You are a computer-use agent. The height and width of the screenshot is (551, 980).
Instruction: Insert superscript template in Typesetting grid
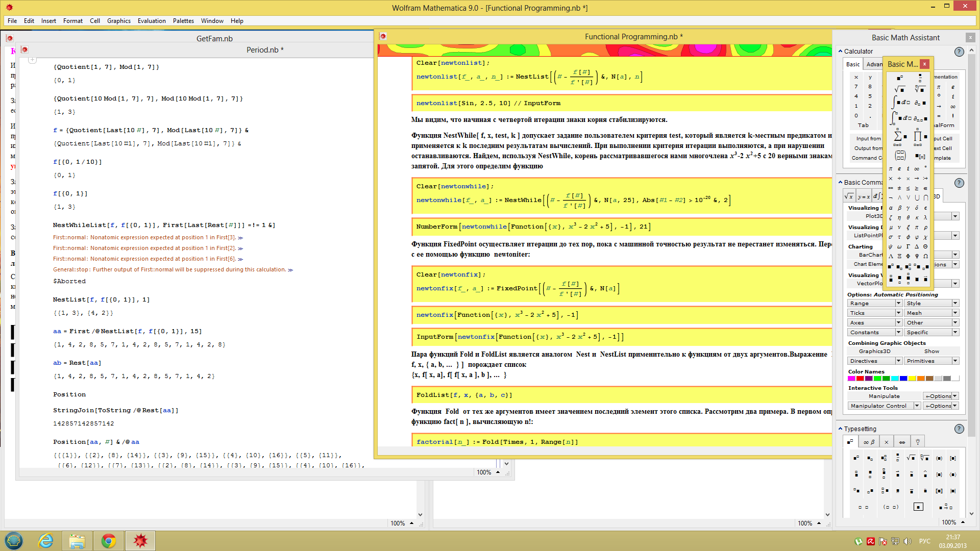coord(856,458)
